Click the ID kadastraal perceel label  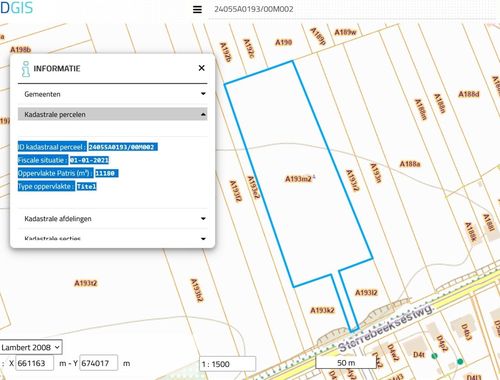tap(52, 147)
